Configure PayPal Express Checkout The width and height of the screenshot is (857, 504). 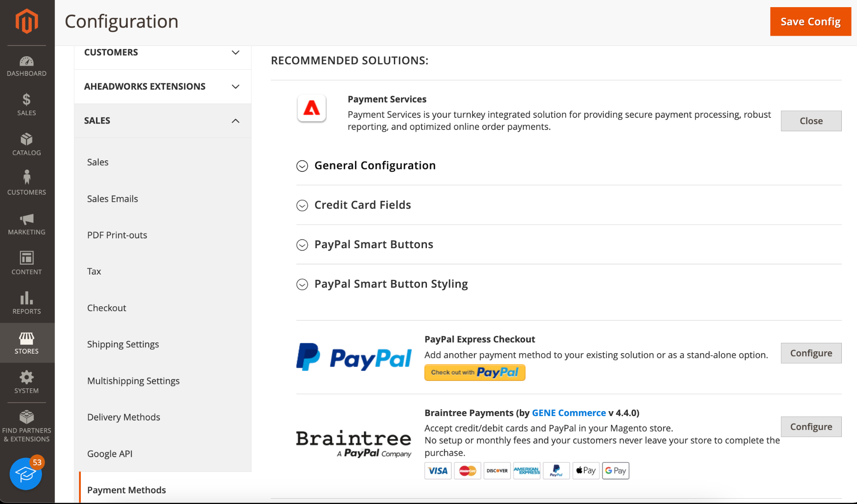click(811, 353)
